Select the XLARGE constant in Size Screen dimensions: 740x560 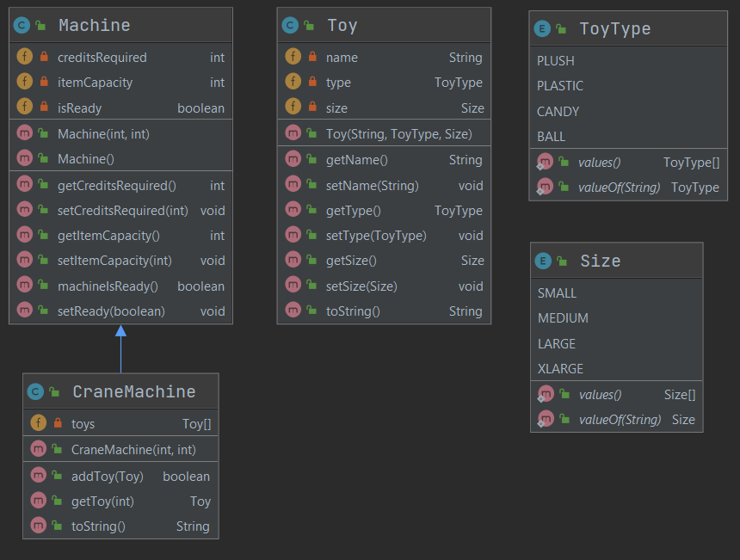pos(560,368)
